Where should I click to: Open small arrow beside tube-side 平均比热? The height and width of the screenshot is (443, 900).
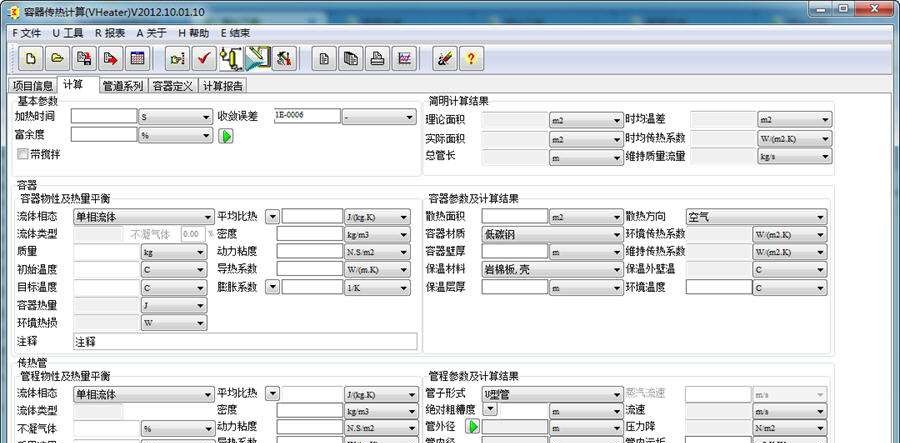[273, 394]
